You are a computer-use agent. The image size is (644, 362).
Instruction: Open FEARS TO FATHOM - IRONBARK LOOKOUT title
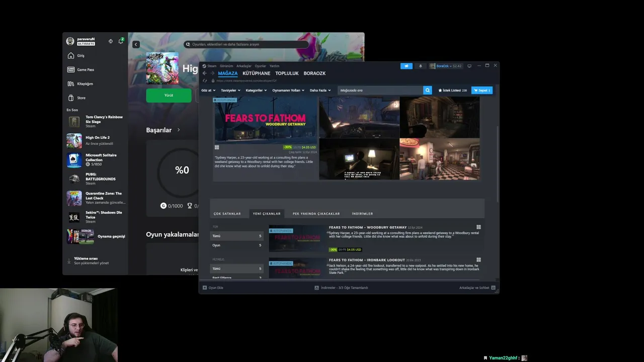(367, 260)
